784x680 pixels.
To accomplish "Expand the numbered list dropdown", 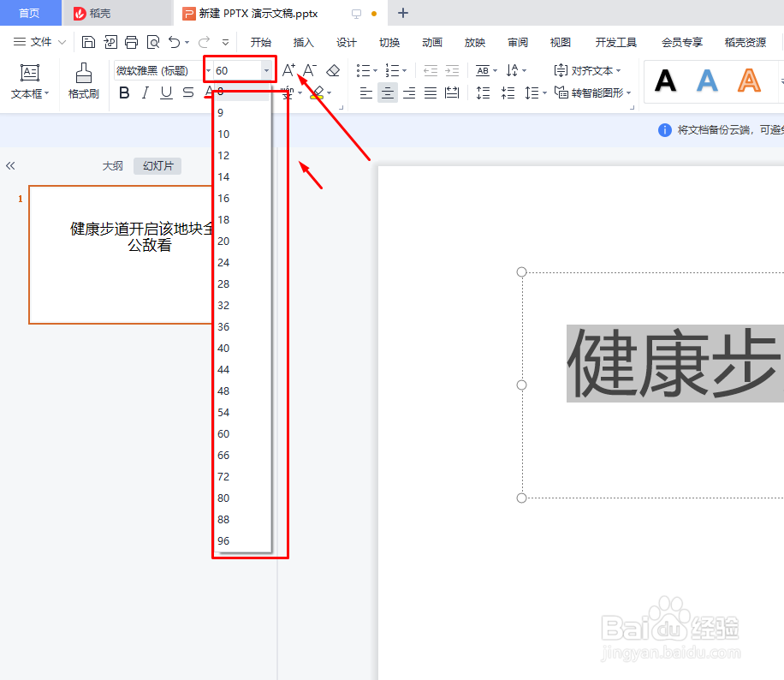I will (x=404, y=70).
